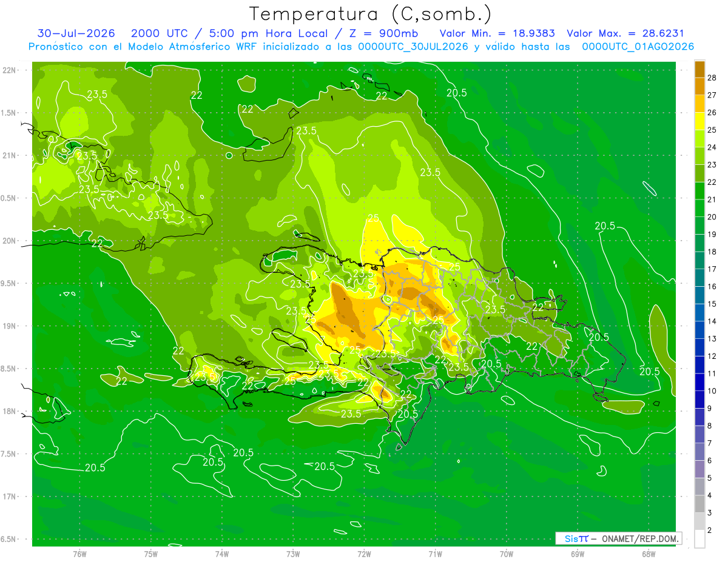Click the '74W' longitude axis label
Viewport: 728px width, 562px height.
[x=222, y=554]
